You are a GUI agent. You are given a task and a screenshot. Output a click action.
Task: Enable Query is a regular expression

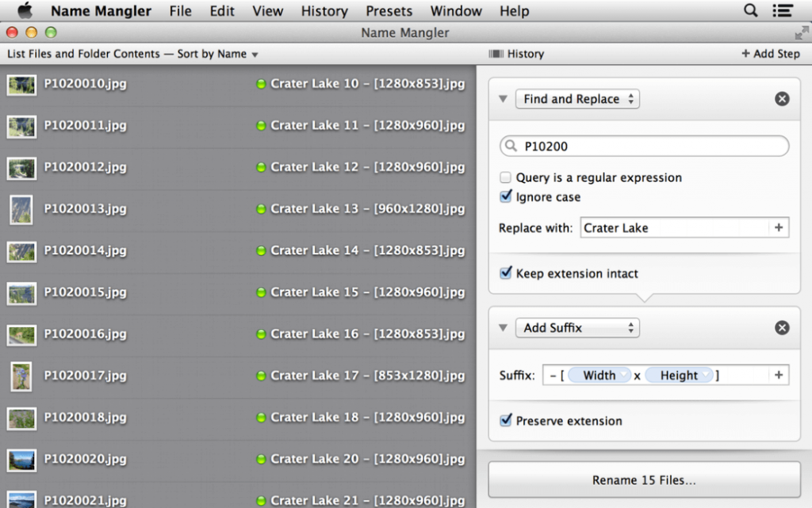tap(506, 178)
